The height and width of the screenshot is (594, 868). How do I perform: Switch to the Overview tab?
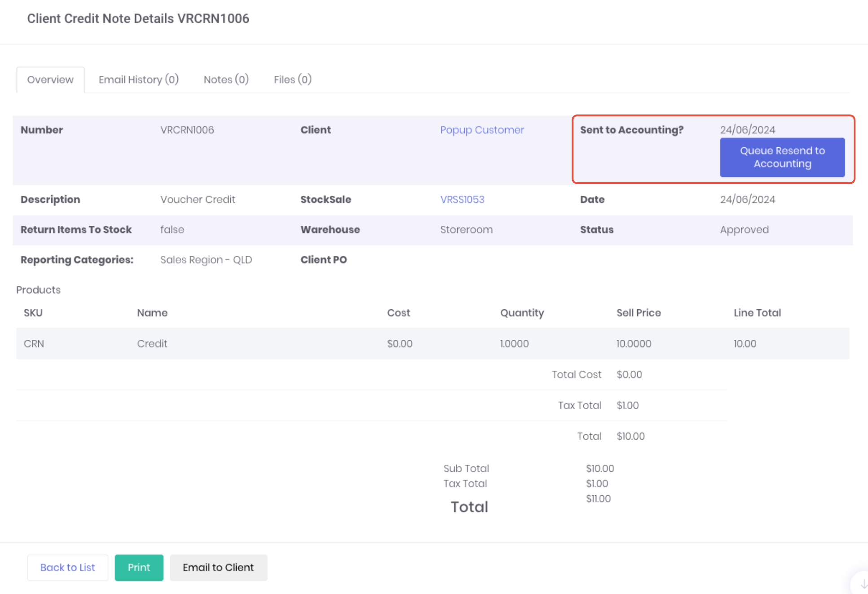click(50, 80)
